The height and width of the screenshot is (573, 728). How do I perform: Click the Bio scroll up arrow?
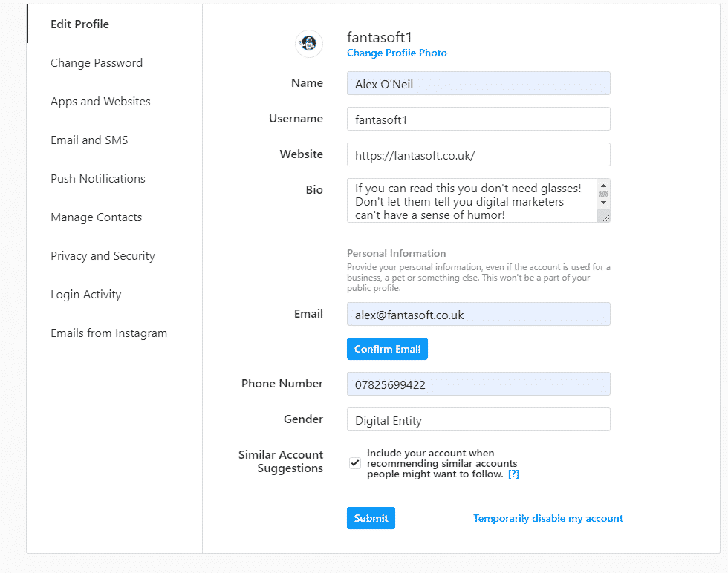(603, 186)
